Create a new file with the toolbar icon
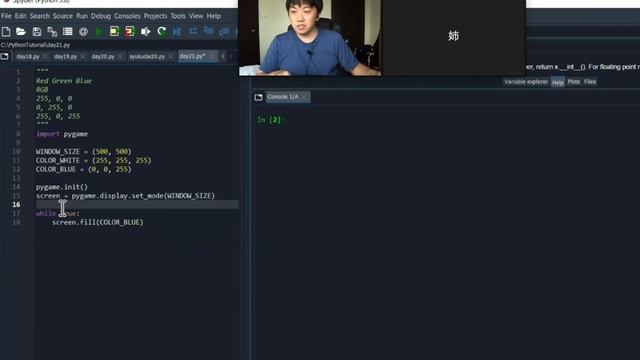 pyautogui.click(x=6, y=31)
